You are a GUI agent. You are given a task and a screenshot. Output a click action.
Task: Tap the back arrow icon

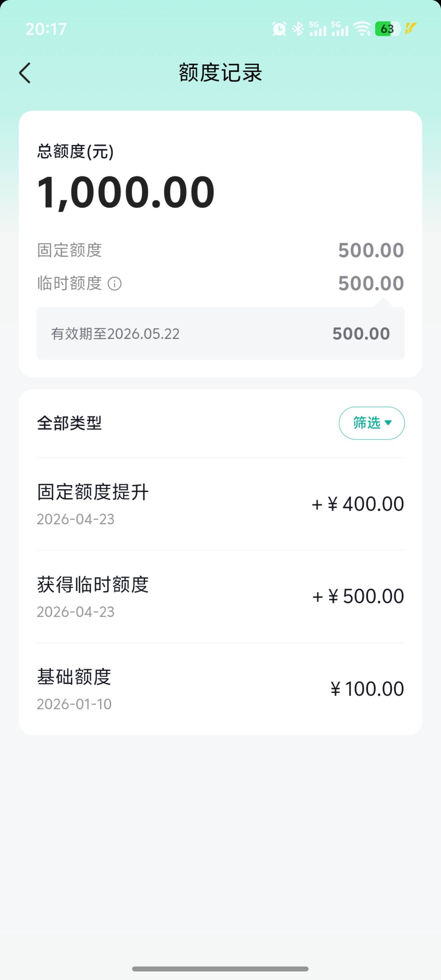(25, 73)
